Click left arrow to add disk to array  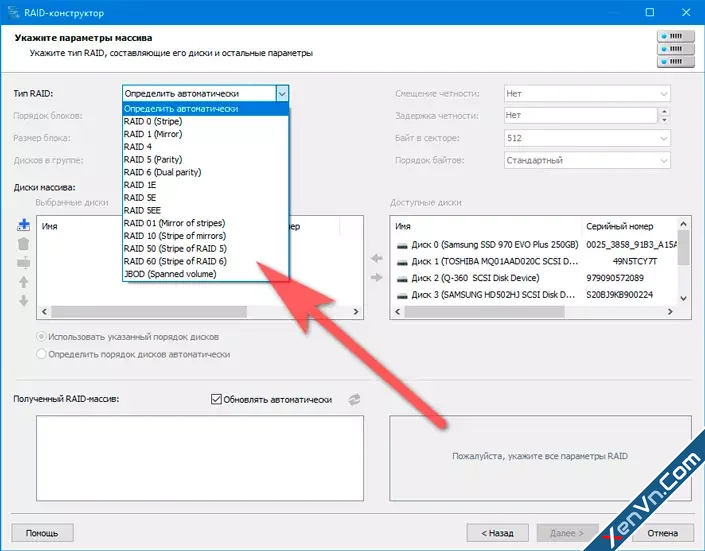tap(377, 258)
